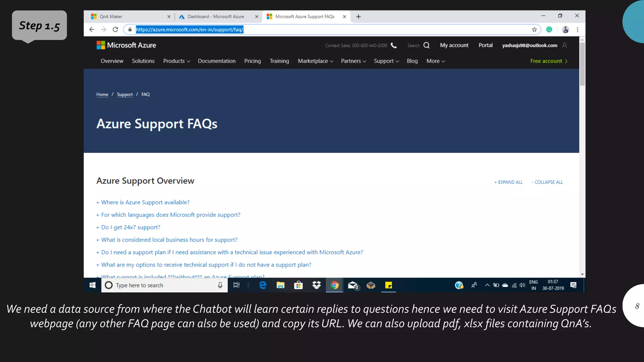Open the Partners dropdown menu

point(354,61)
